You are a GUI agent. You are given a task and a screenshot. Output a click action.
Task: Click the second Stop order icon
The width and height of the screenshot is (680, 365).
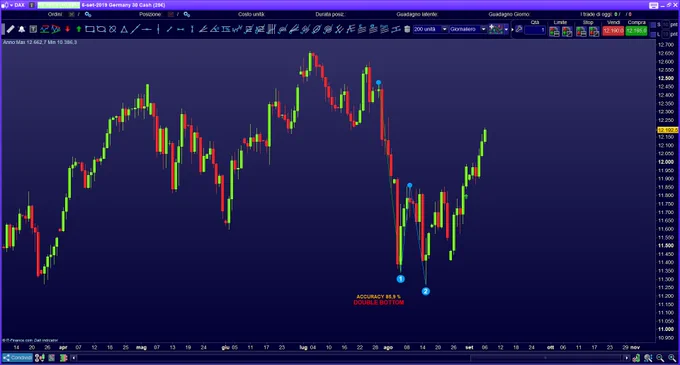point(594,31)
